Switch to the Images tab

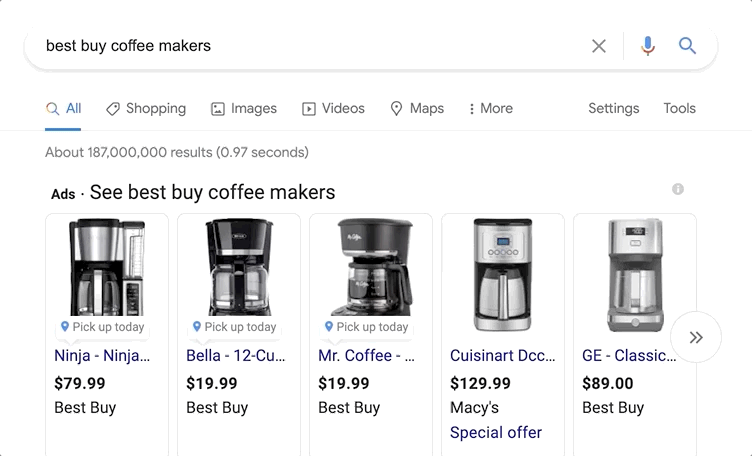[x=244, y=108]
